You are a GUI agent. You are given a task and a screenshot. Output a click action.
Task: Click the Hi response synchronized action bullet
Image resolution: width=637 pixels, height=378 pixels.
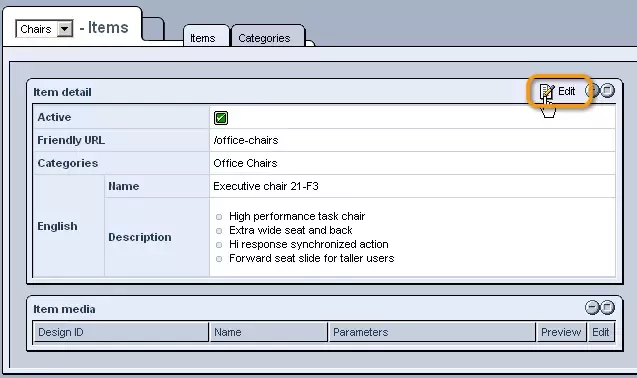[x=309, y=244]
